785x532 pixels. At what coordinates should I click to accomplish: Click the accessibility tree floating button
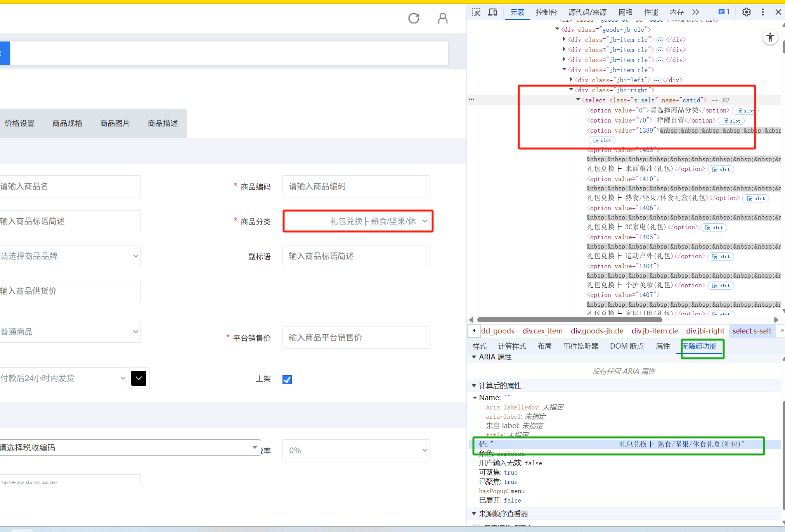point(770,38)
